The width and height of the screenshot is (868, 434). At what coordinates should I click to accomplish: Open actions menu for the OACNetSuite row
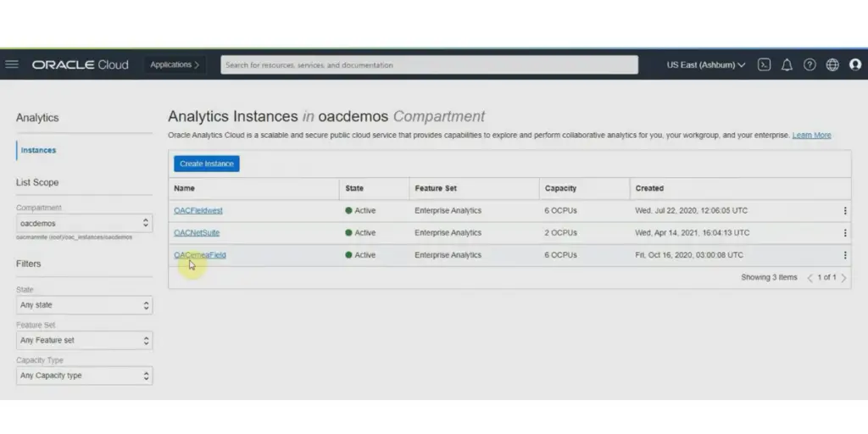(x=844, y=233)
